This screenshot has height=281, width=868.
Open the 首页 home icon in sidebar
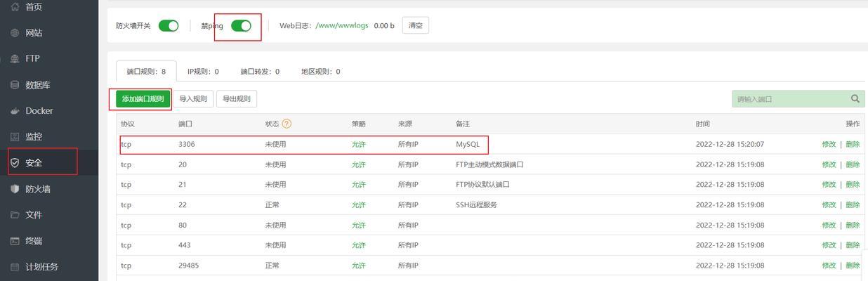click(x=15, y=7)
